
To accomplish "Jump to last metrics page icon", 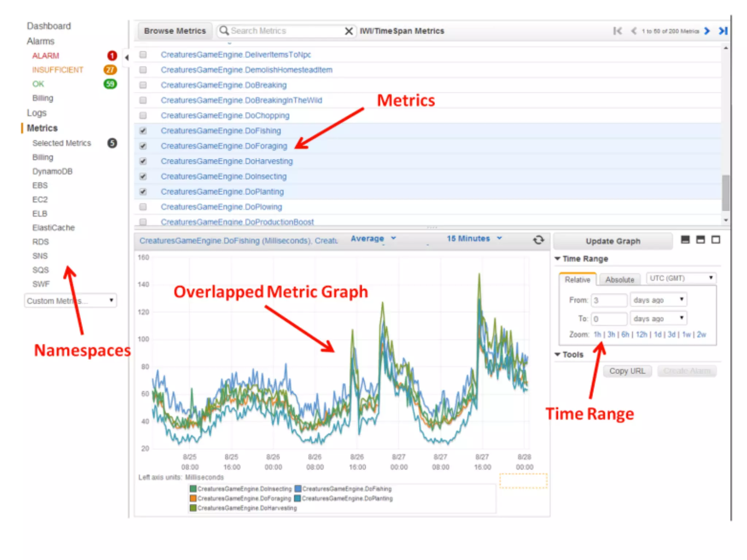I will tap(723, 31).
